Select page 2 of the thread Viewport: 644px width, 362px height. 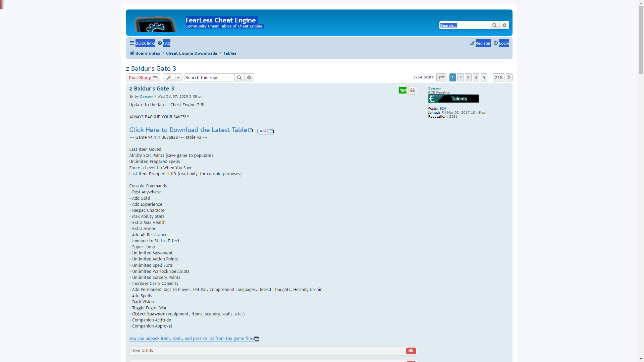point(461,77)
